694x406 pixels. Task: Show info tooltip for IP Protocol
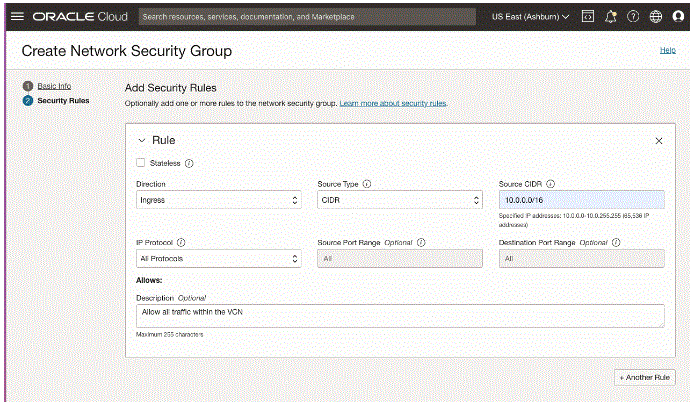(x=181, y=242)
